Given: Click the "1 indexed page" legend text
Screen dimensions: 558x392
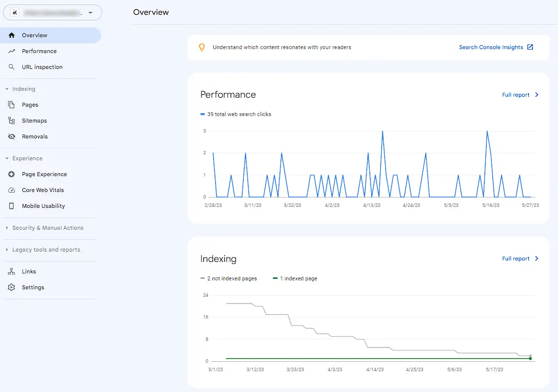Looking at the screenshot, I should (299, 278).
